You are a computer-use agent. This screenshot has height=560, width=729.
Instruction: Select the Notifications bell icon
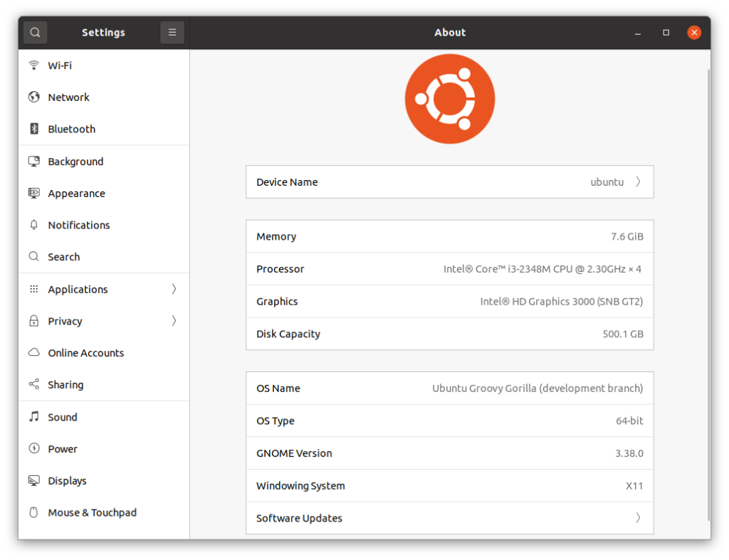click(x=34, y=225)
